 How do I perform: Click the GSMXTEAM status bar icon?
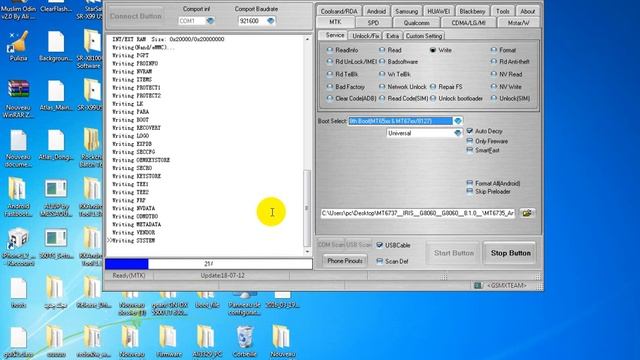(x=478, y=285)
